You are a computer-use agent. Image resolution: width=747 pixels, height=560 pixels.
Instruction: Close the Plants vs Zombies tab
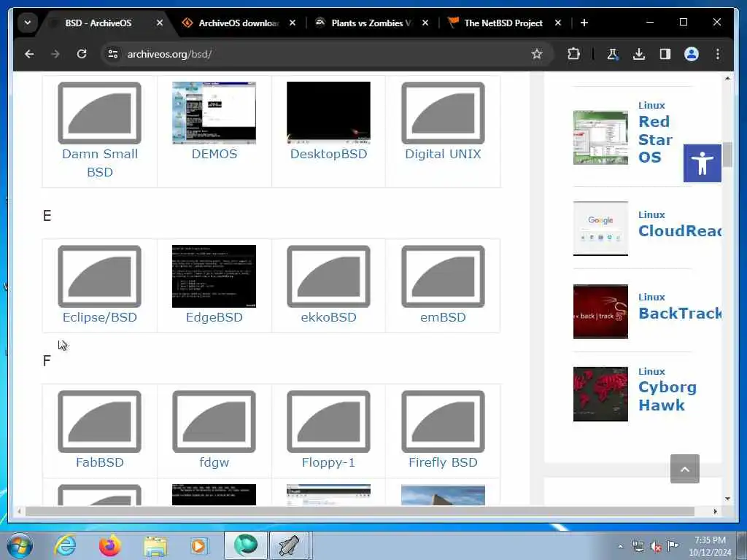coord(425,23)
